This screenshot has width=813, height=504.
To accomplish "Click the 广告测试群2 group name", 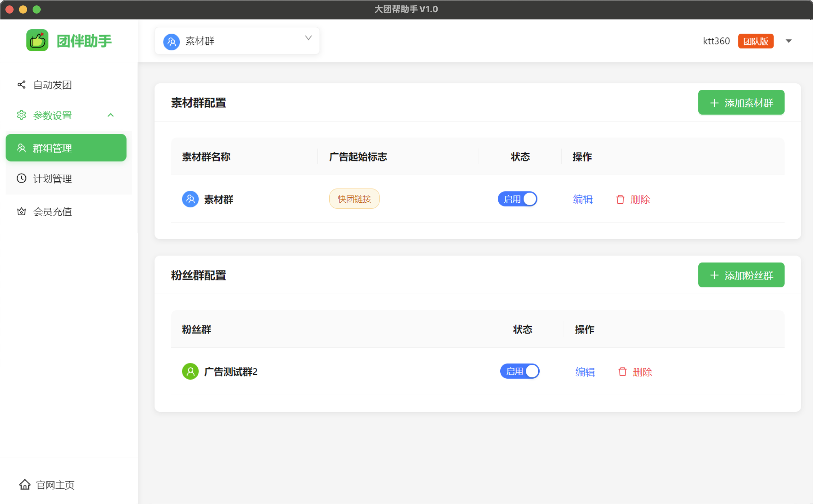I will (231, 372).
